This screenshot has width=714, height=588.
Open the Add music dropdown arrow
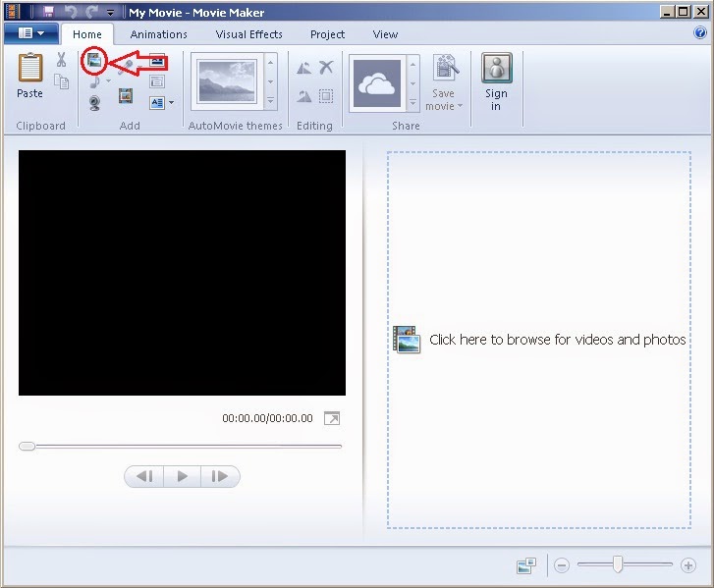(x=108, y=81)
